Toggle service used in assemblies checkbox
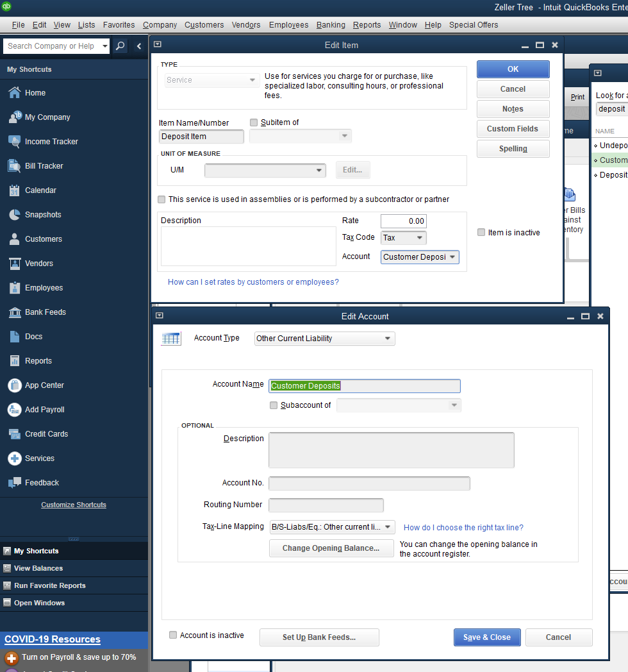 pos(161,199)
